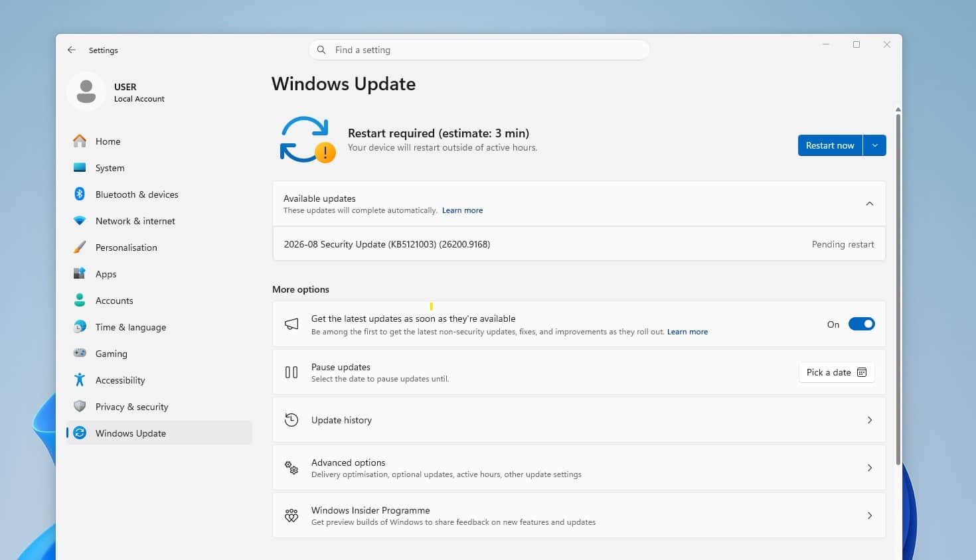The height and width of the screenshot is (560, 976).
Task: Click the Restart required estimate text
Action: click(x=438, y=133)
